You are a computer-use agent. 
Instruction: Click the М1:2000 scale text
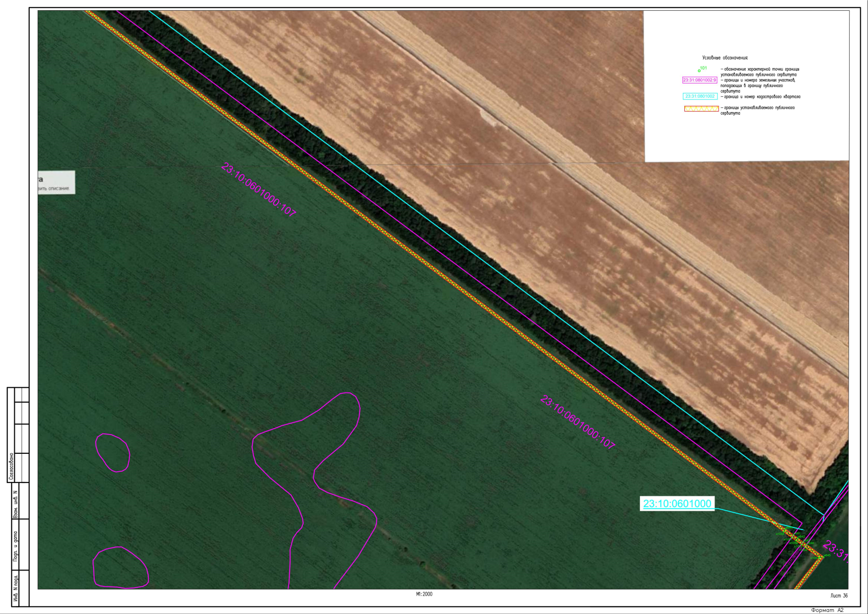[424, 594]
